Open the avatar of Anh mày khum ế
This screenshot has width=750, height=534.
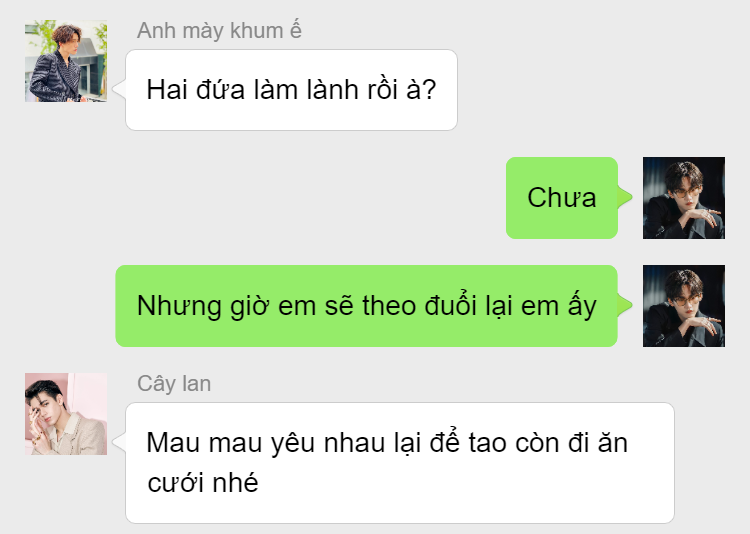tap(66, 61)
